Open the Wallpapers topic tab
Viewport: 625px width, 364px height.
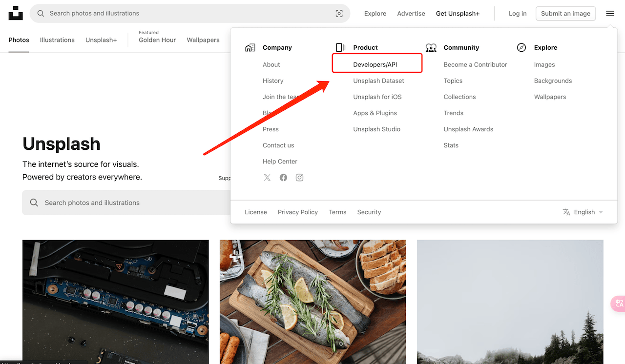click(x=203, y=40)
